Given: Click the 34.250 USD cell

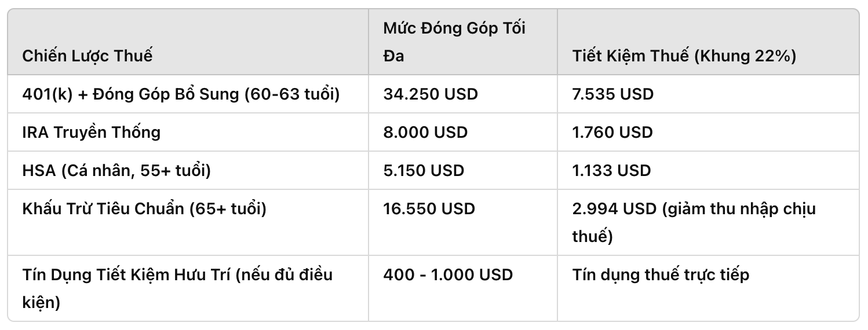Looking at the screenshot, I should [431, 94].
